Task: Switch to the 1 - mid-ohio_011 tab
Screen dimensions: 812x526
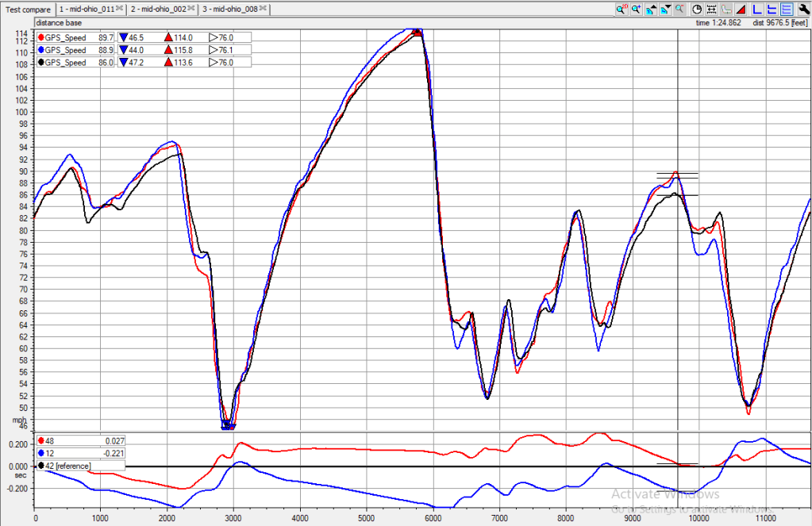Action: point(86,10)
